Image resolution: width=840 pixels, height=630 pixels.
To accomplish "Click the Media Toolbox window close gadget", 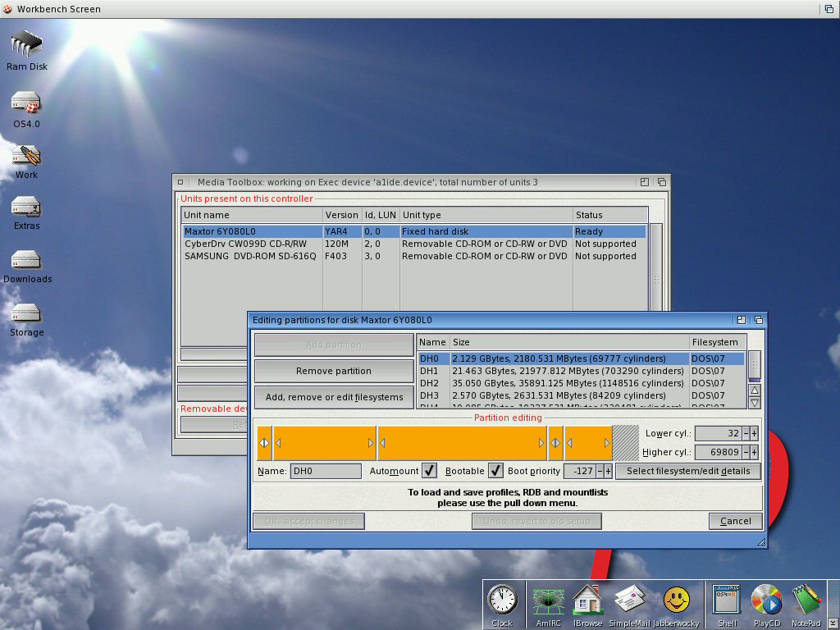I will click(x=180, y=182).
